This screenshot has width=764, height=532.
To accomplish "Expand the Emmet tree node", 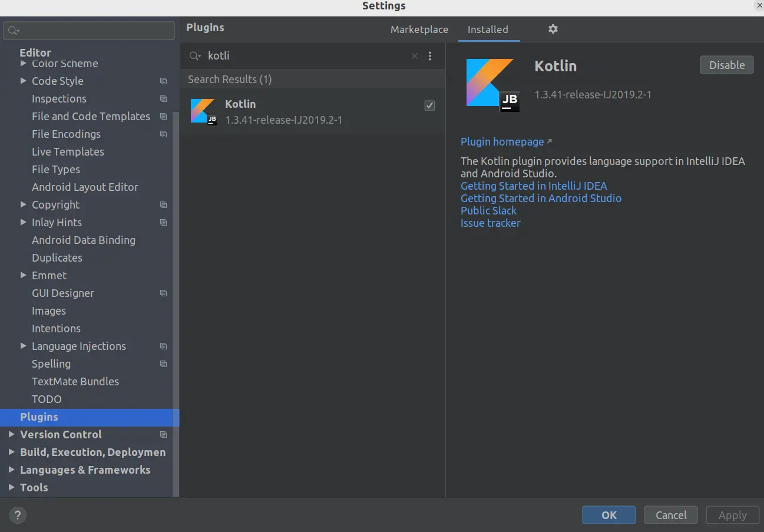I will [x=24, y=275].
